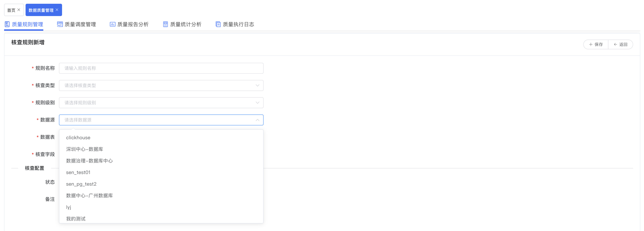The image size is (644, 231).
Task: Open the 规则级别 dropdown
Action: click(x=257, y=103)
